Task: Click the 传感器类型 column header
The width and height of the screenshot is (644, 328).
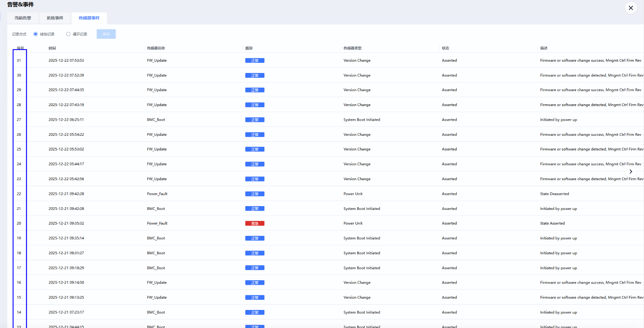Action: [x=352, y=48]
